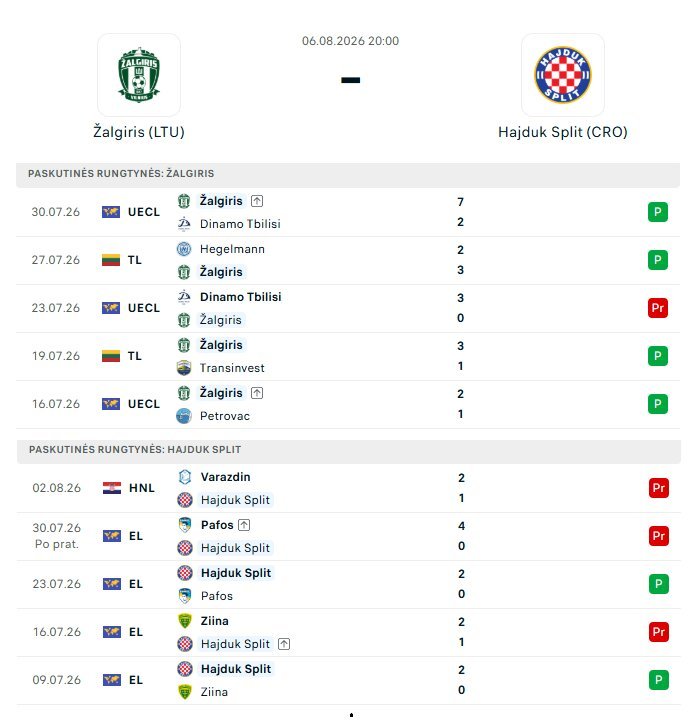
Task: Open the Hajduk Split club crest at top
Action: click(x=562, y=74)
